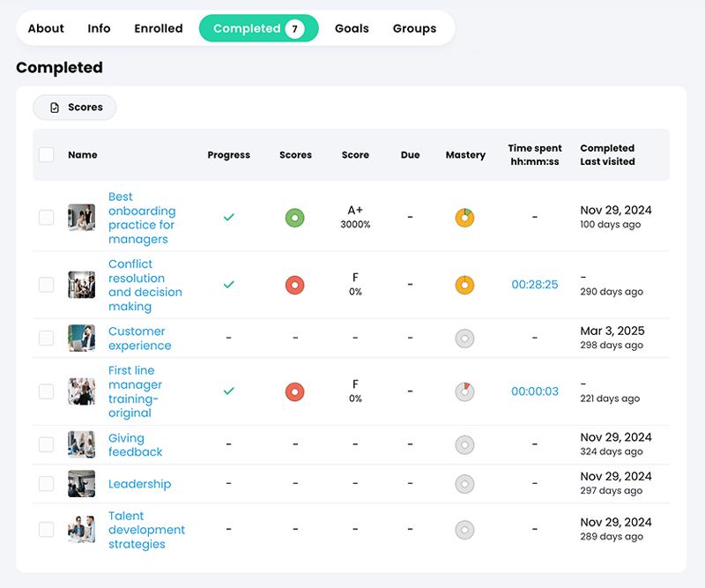The width and height of the screenshot is (705, 588).
Task: Click the Mastery gauge for Talent development strategies
Action: pos(464,530)
